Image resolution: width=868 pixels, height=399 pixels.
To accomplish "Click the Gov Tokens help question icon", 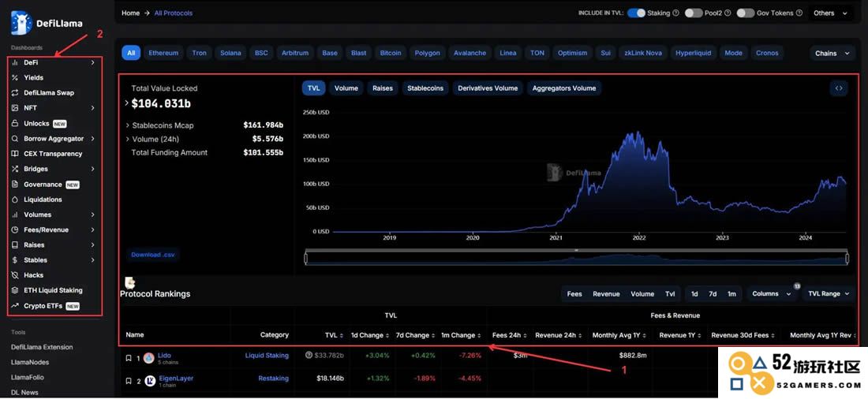I will [x=799, y=13].
